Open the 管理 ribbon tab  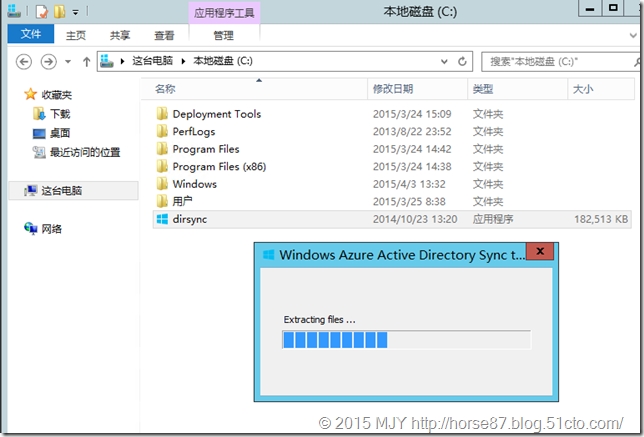(223, 35)
